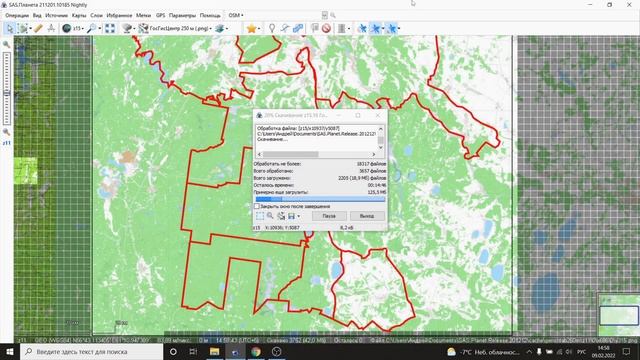Screen dimensions: 640x360
Task: Open the Карты menu
Action: coord(79,16)
